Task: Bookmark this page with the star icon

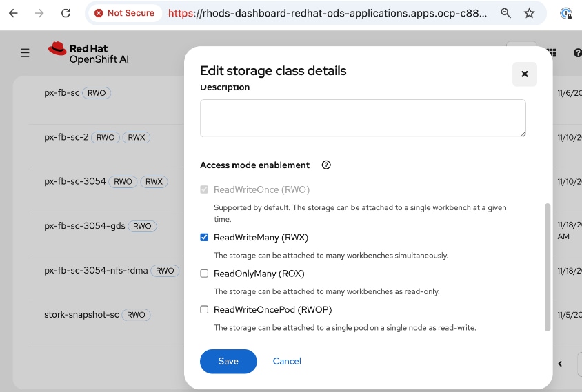Action: tap(529, 13)
